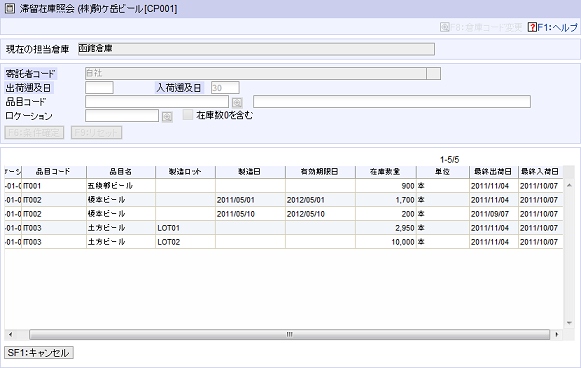Click the 寄託者コード field showing 自社

(256, 73)
